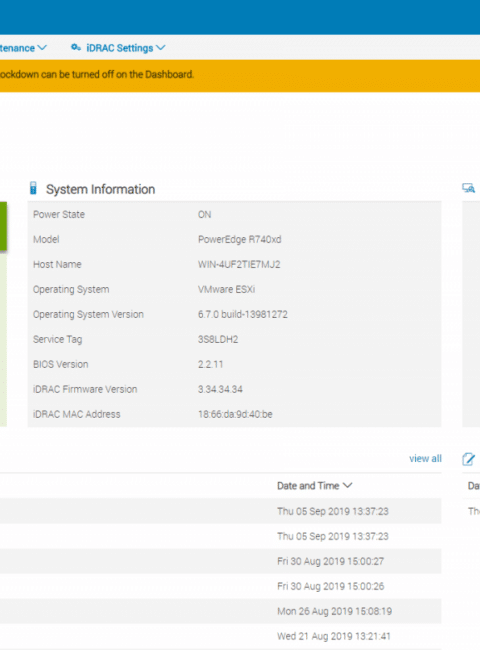
Task: Select the Power State value ON
Action: click(204, 214)
